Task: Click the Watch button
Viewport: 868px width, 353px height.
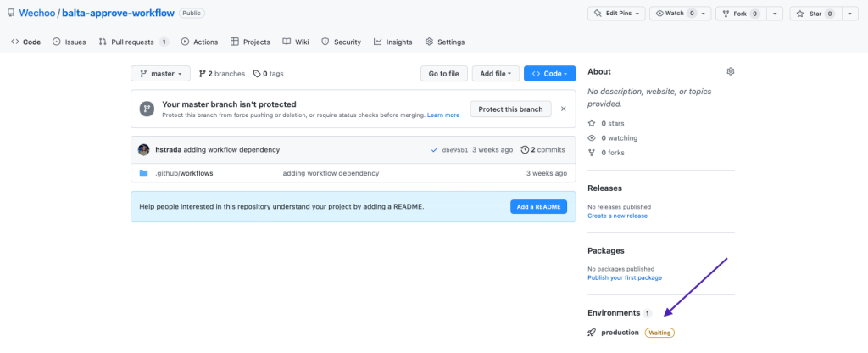Action: coord(681,14)
